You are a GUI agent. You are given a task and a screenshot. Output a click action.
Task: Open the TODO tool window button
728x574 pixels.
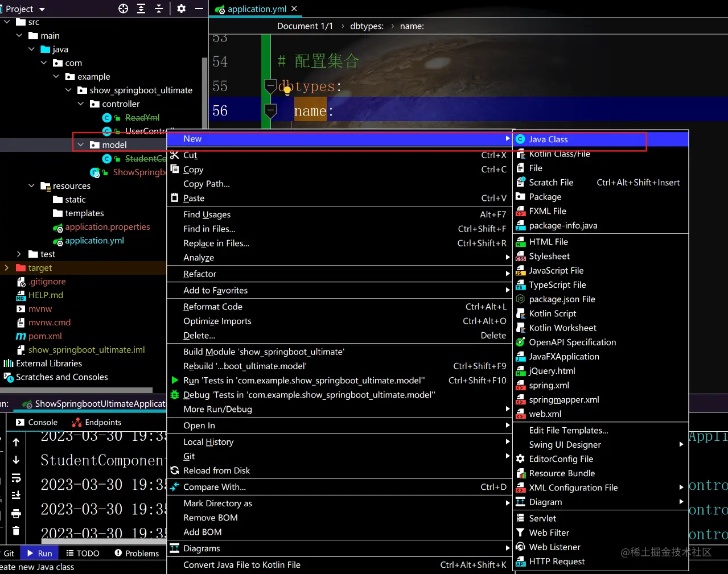click(x=83, y=553)
